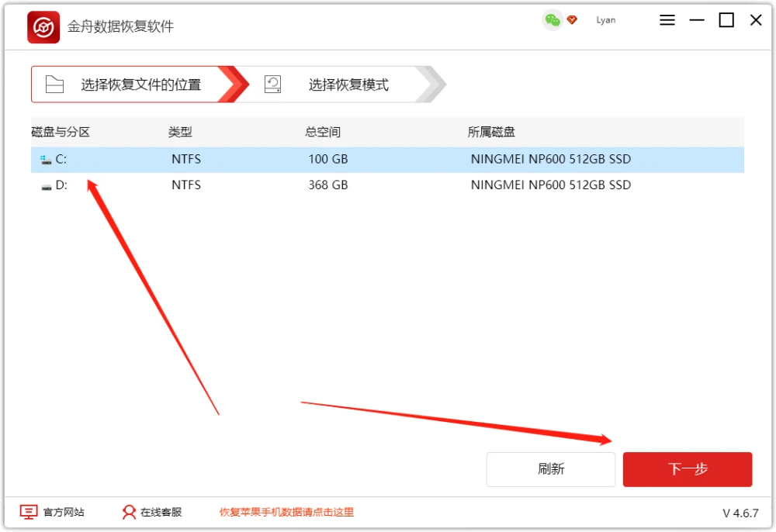Viewport: 776px width, 532px height.
Task: Click the NTFS type of C: drive
Action: coord(186,159)
